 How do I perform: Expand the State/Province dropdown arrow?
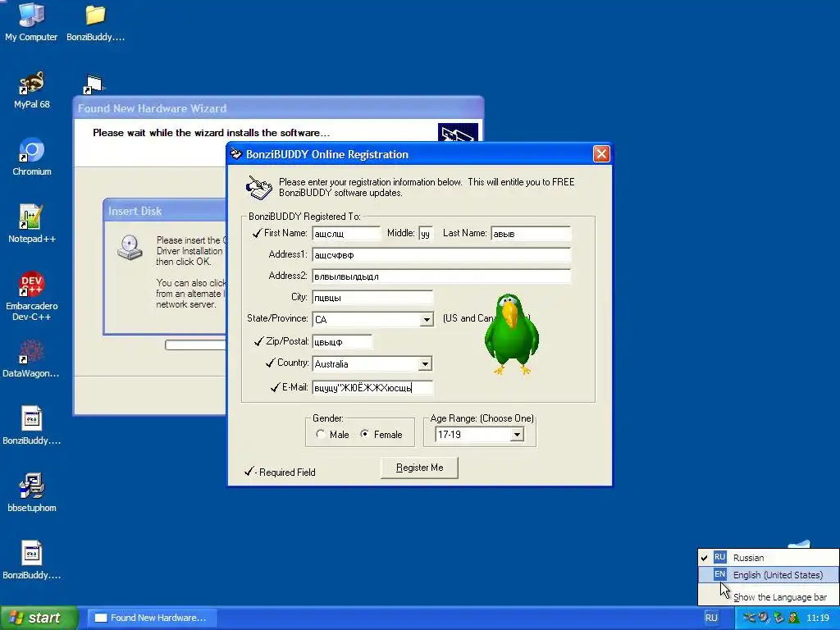click(x=426, y=320)
